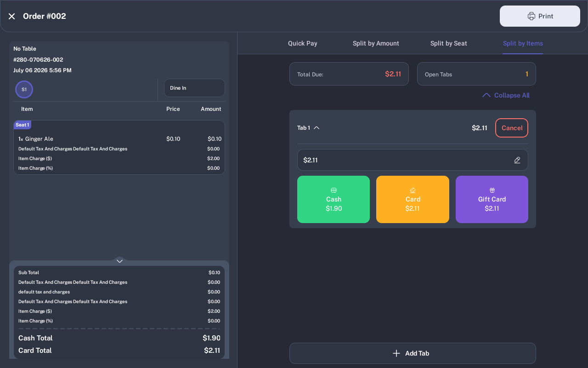
Task: Click the Item Charge ($) row in totals
Action: [119, 311]
